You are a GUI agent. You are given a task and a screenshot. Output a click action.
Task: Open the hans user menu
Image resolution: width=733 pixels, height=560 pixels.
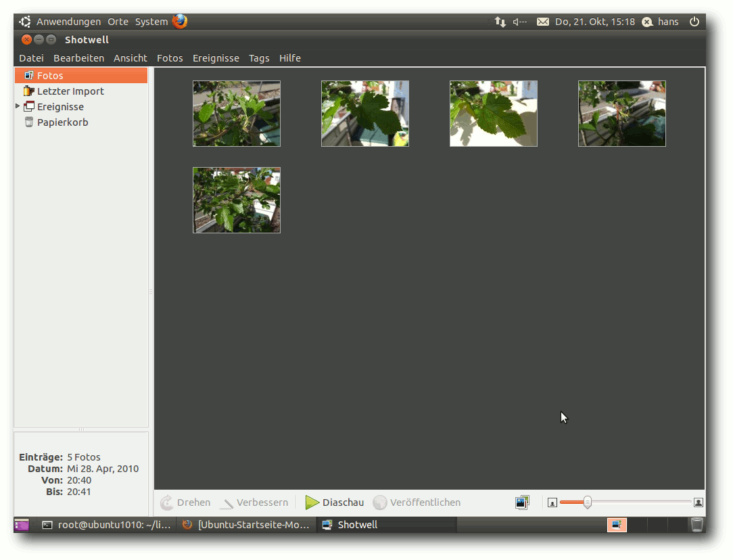coord(667,22)
